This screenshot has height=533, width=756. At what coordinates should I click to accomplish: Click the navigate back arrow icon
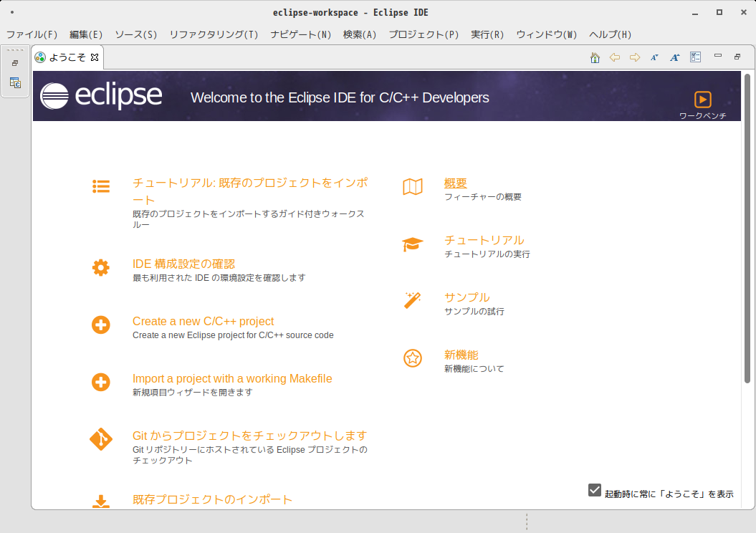coord(615,57)
